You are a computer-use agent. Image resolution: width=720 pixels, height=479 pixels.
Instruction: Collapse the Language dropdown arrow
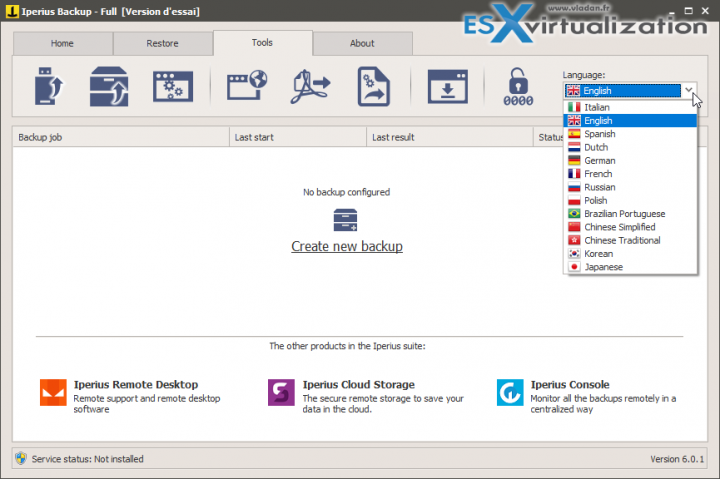689,90
